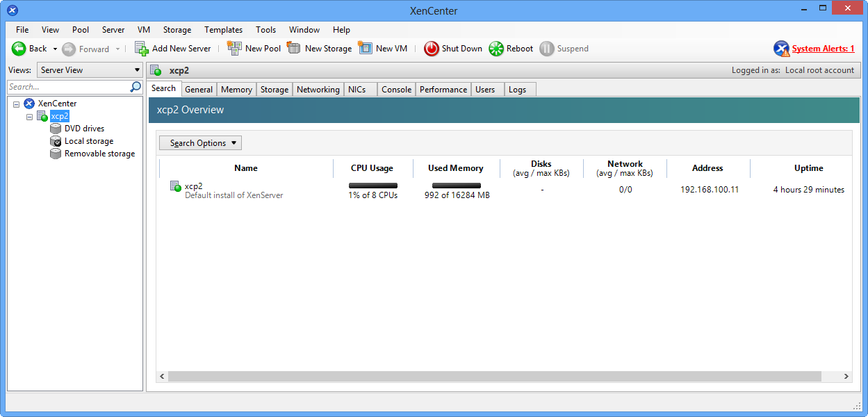Image resolution: width=868 pixels, height=417 pixels.
Task: Click the Shut Down button label
Action: pos(462,49)
